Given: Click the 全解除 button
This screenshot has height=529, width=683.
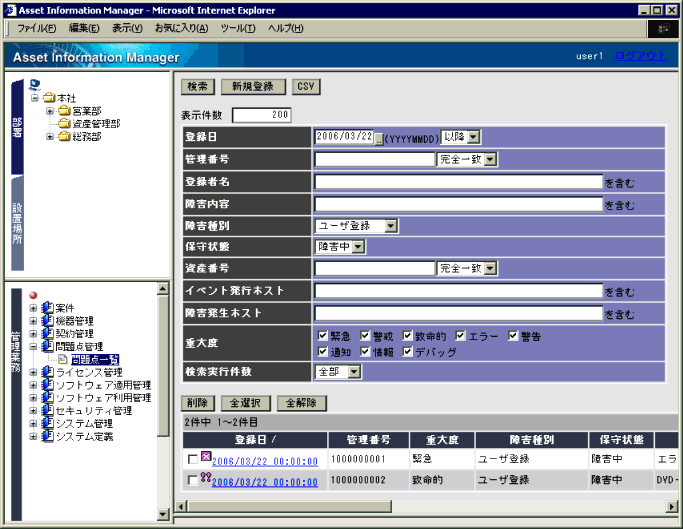Looking at the screenshot, I should (x=301, y=403).
